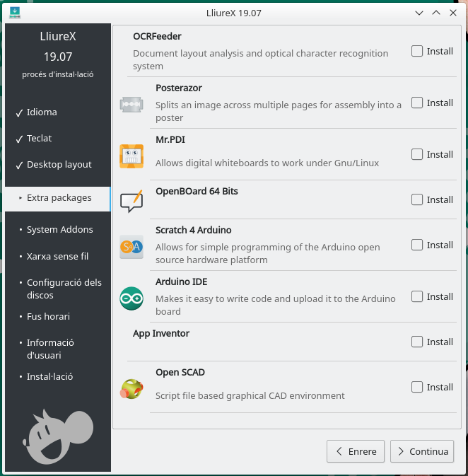Image resolution: width=468 pixels, height=476 pixels.
Task: Click the Enrere back button
Action: point(356,451)
